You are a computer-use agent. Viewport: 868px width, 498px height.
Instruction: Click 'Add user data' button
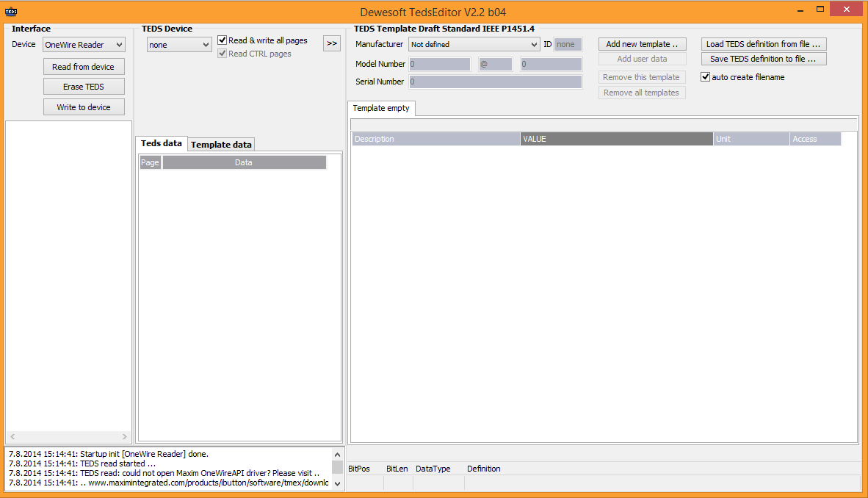pos(642,59)
